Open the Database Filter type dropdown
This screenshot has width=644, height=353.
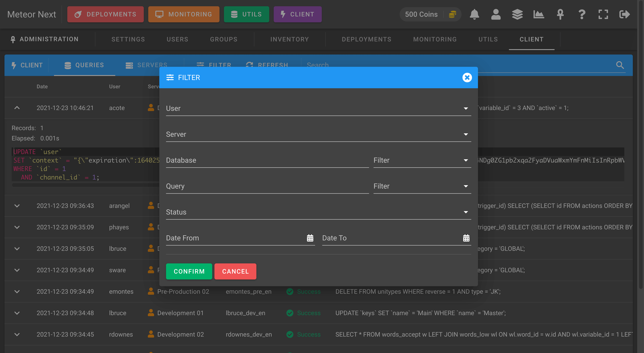422,160
